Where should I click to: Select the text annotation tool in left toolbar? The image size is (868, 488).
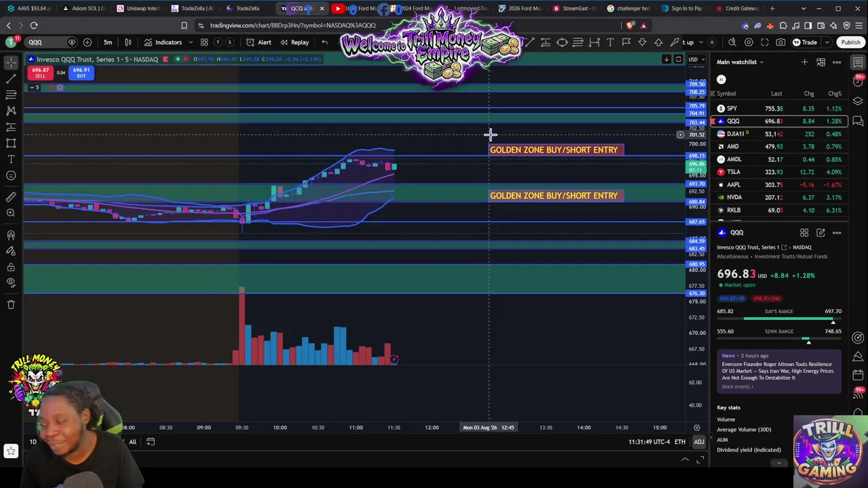click(x=11, y=159)
